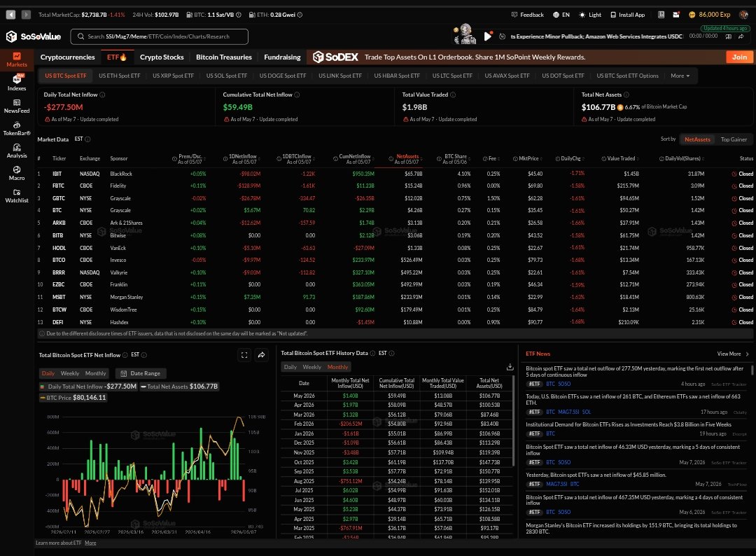The image size is (756, 556).
Task: Click the SoSoValue logo
Action: click(34, 36)
